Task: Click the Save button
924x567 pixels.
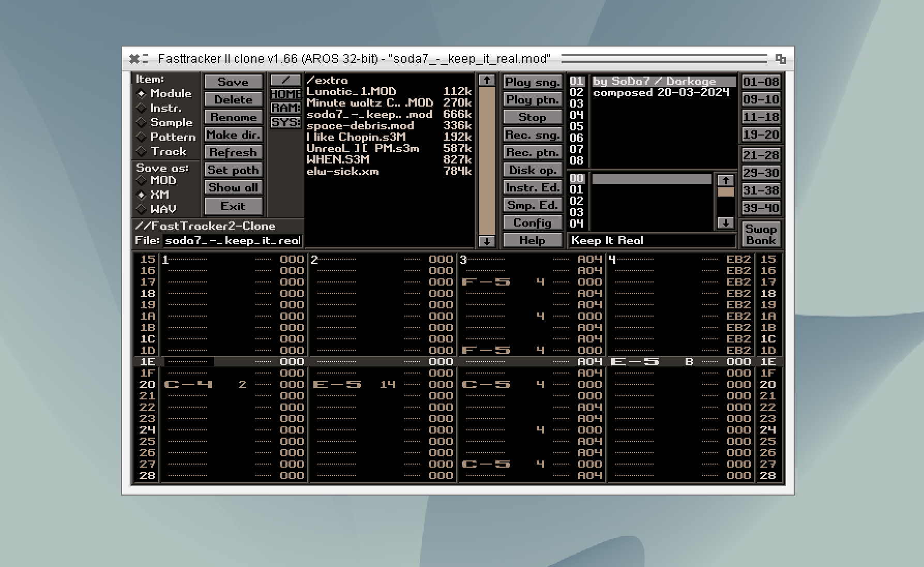Action: pyautogui.click(x=233, y=82)
